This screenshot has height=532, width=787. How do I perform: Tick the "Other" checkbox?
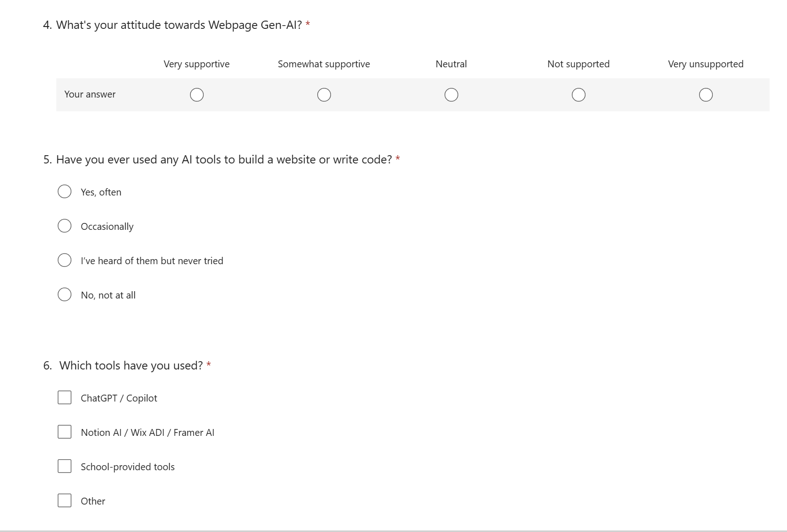(65, 500)
